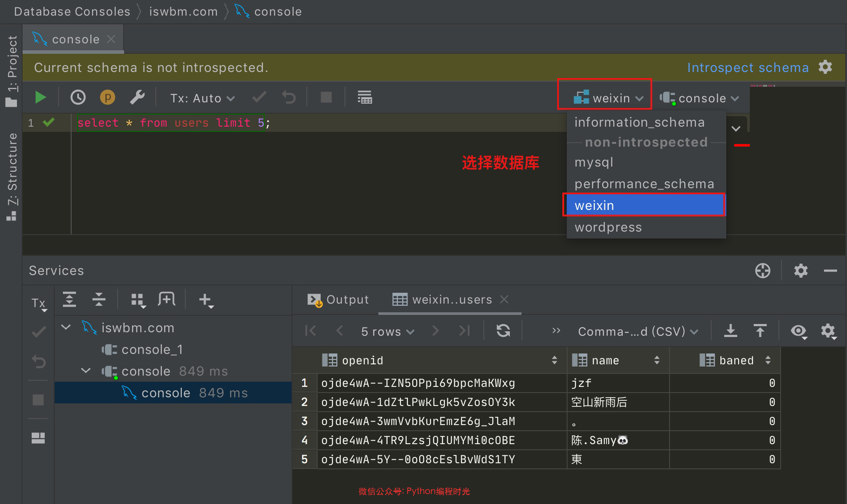Image resolution: width=847 pixels, height=504 pixels.
Task: Collapse the iswbm.com tree node
Action: coord(66,327)
